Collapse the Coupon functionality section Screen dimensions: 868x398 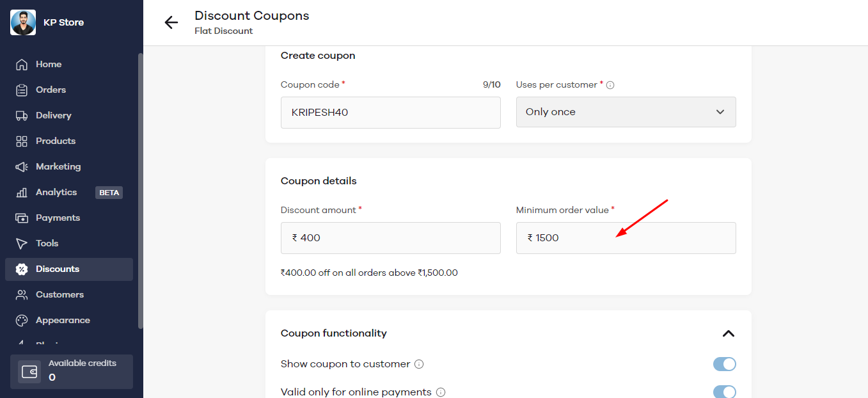[x=728, y=333]
